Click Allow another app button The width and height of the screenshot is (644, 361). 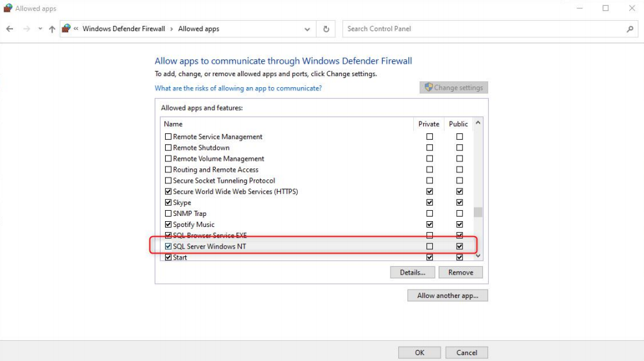(x=448, y=295)
